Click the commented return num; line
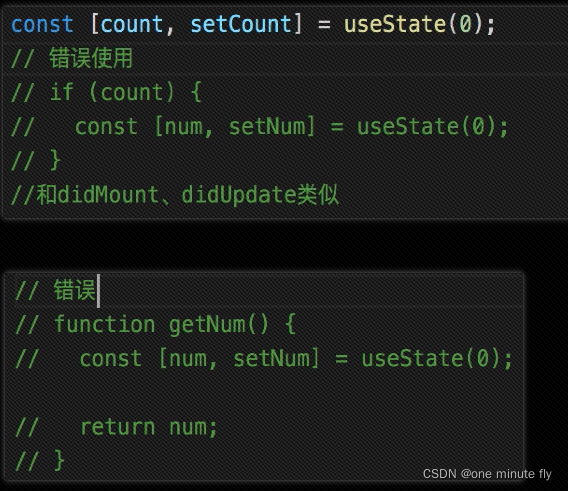 pos(116,427)
